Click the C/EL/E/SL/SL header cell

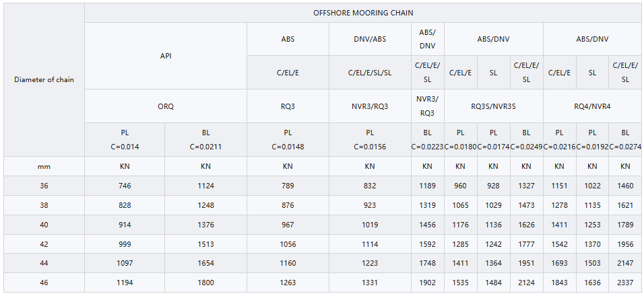[370, 73]
